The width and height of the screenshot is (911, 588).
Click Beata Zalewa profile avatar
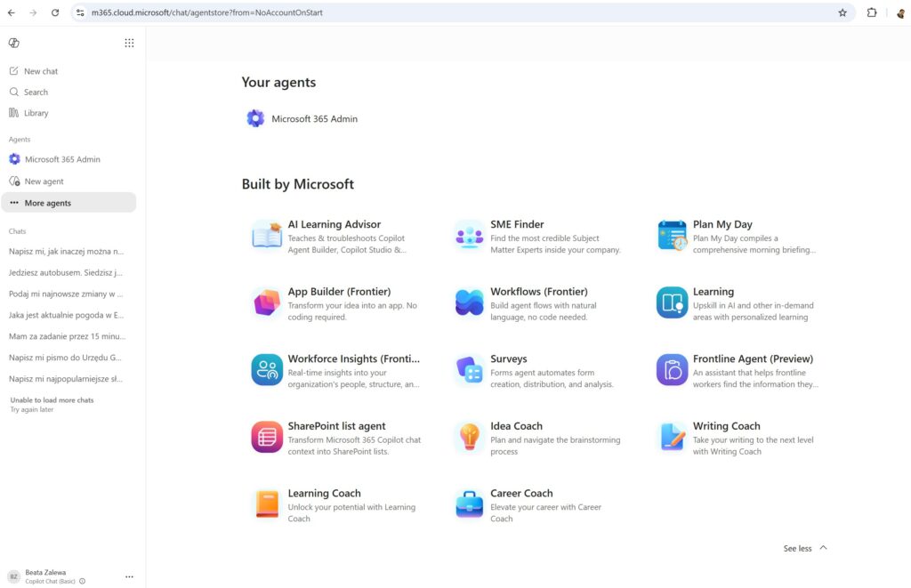point(14,577)
